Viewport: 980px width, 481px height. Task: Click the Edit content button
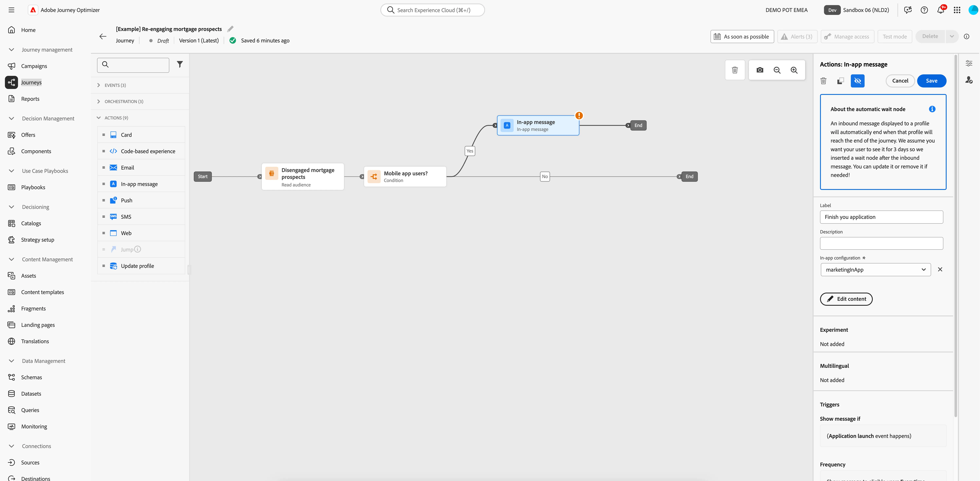point(846,299)
